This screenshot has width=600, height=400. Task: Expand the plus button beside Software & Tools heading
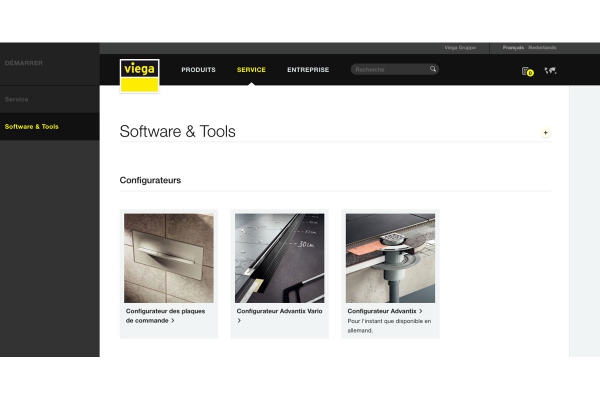tap(545, 132)
